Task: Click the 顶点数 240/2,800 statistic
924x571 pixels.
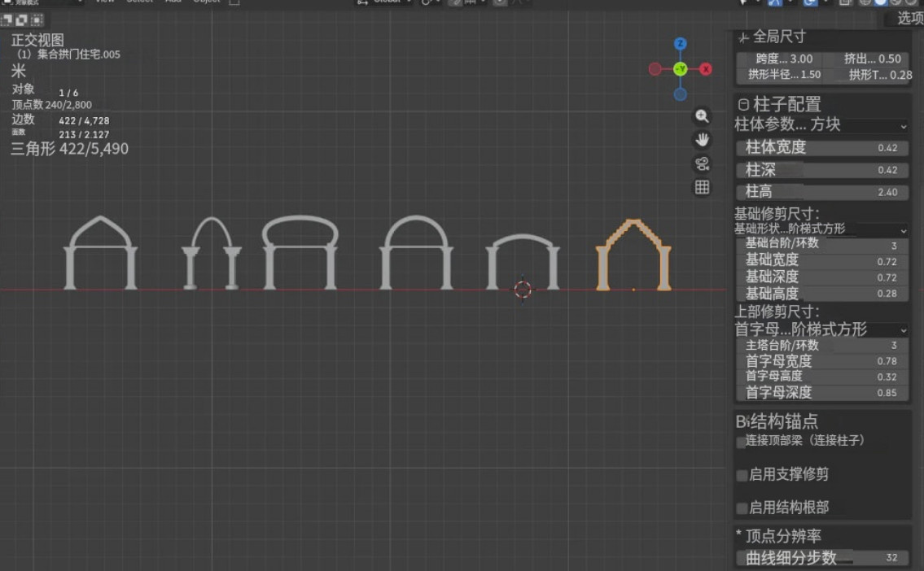Action: pos(52,105)
